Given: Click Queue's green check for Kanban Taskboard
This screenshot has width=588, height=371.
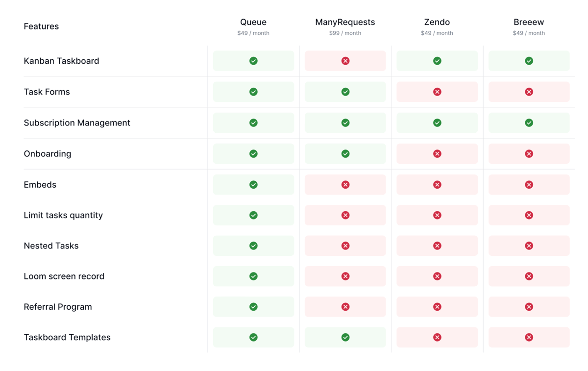Looking at the screenshot, I should pyautogui.click(x=253, y=61).
